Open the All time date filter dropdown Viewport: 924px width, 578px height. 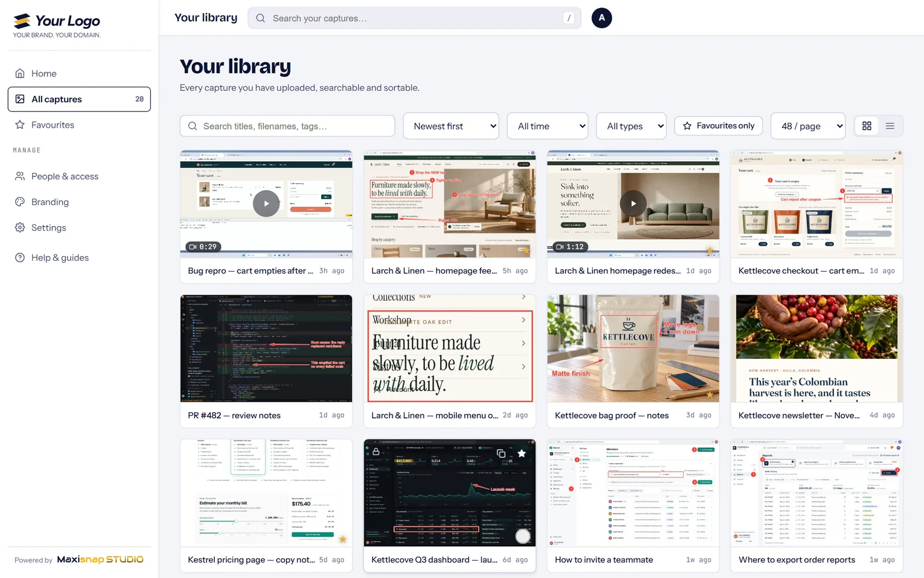coord(547,126)
